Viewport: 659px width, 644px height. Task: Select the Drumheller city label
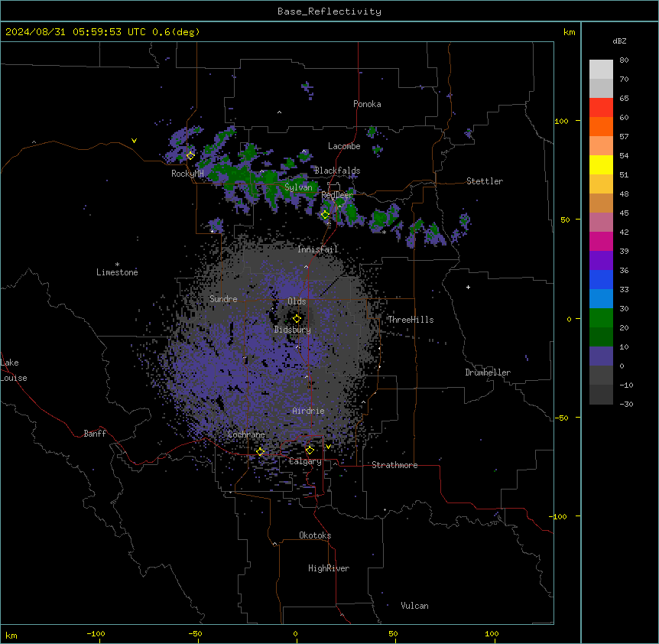point(488,372)
